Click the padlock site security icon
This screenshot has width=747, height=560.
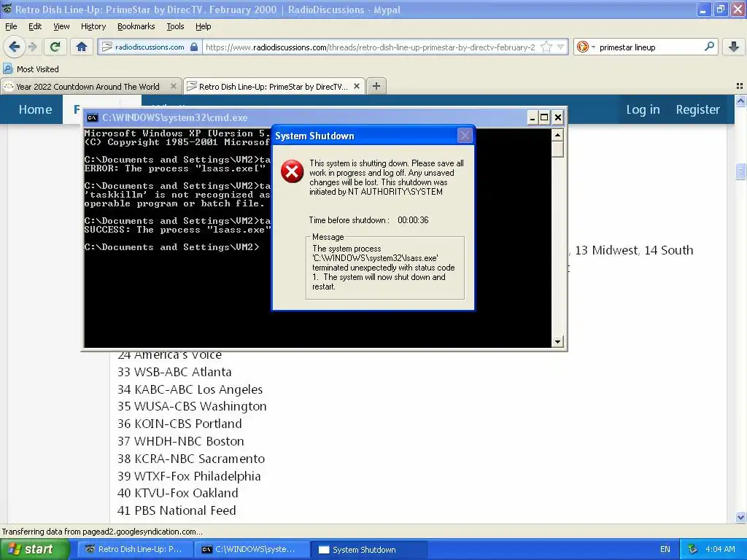(x=194, y=47)
